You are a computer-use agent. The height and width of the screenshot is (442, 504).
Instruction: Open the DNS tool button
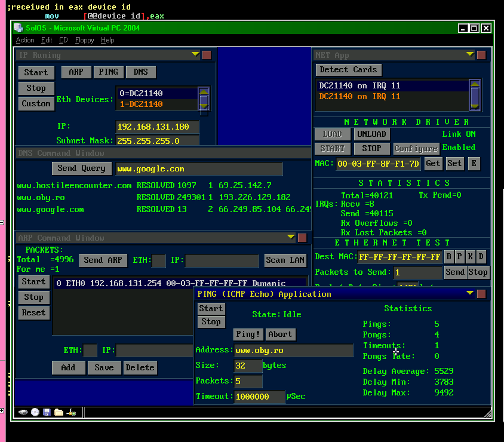click(141, 72)
